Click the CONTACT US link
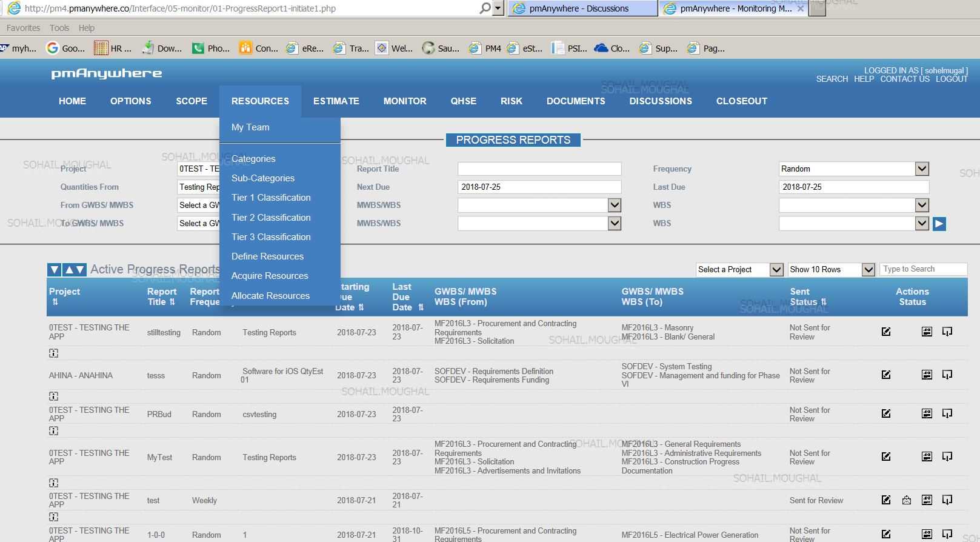This screenshot has width=980, height=542. pyautogui.click(x=904, y=79)
